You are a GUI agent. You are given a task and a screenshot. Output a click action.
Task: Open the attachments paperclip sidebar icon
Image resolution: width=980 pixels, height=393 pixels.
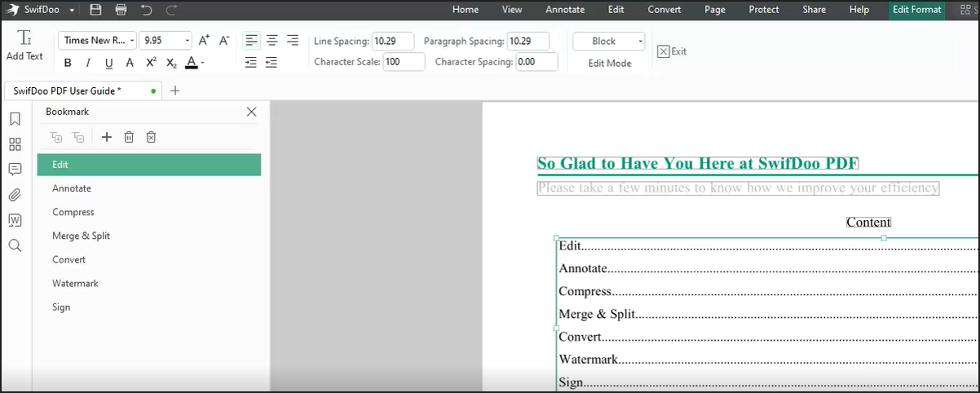(15, 195)
